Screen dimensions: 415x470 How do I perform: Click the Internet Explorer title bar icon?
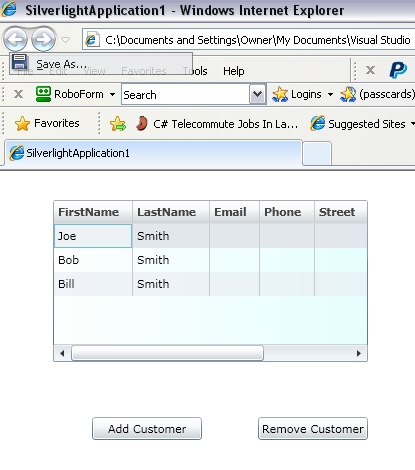click(x=9, y=9)
